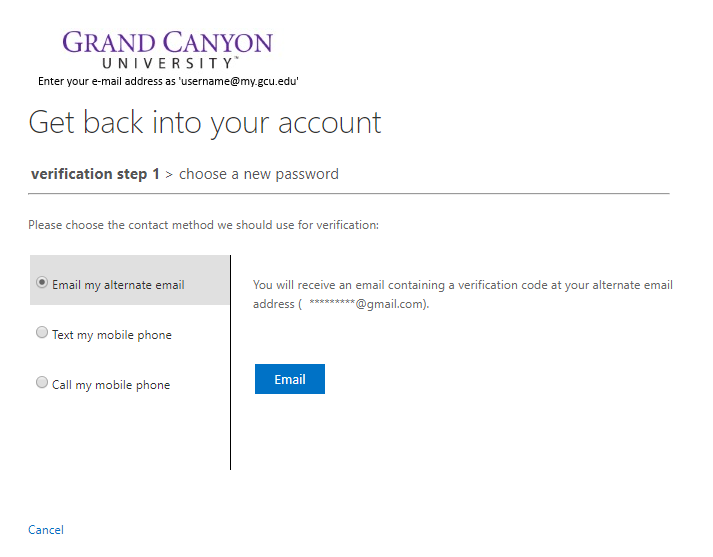The width and height of the screenshot is (713, 557).
Task: Click the "Call my mobile phone" label text
Action: (111, 385)
